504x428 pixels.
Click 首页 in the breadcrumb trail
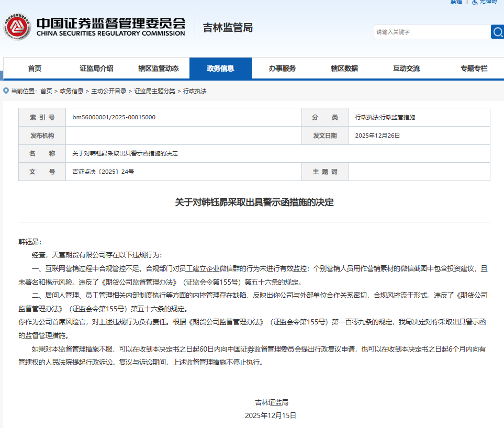point(46,91)
